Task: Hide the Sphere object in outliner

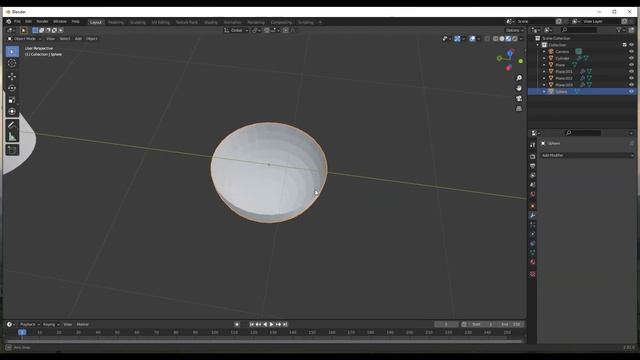Action: click(x=631, y=92)
